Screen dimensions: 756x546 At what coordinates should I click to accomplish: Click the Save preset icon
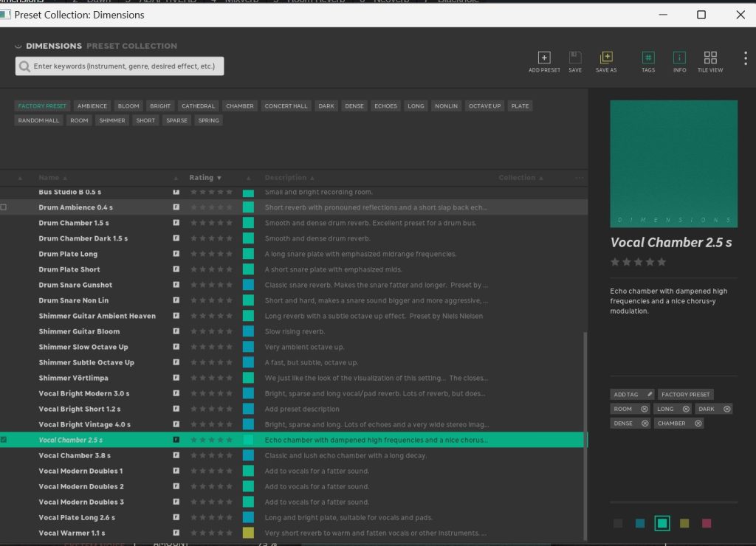click(x=575, y=58)
